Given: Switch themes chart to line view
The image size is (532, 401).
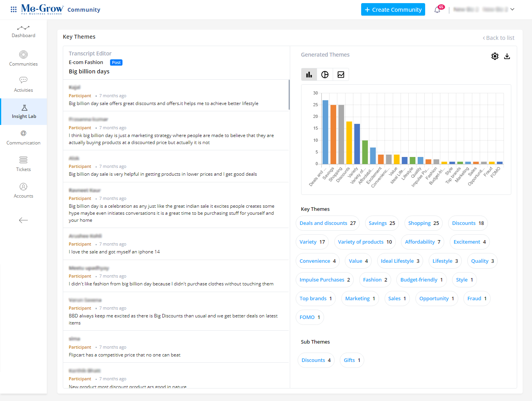Looking at the screenshot, I should (340, 74).
